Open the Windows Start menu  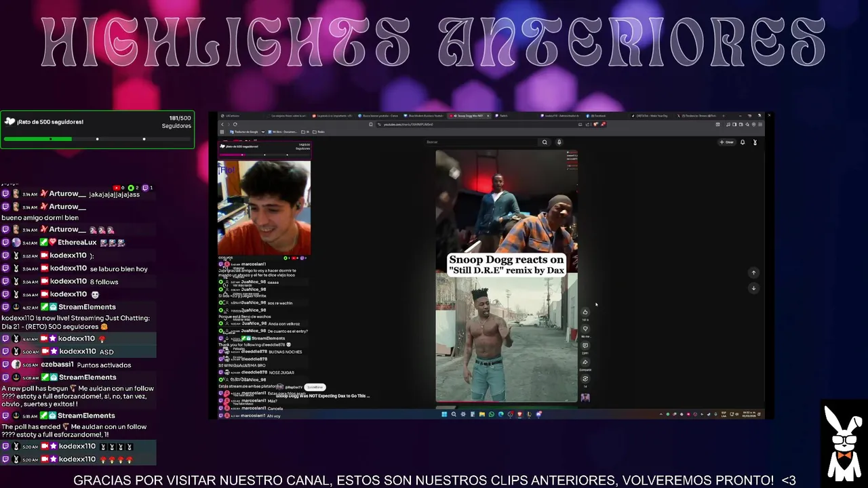[444, 414]
